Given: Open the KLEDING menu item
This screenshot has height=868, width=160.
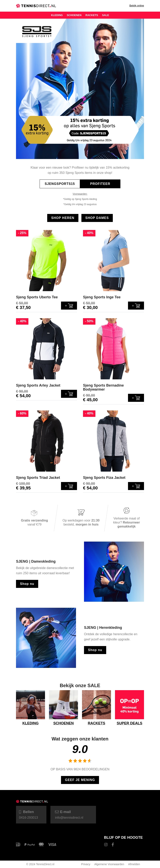Looking at the screenshot, I should [x=57, y=15].
